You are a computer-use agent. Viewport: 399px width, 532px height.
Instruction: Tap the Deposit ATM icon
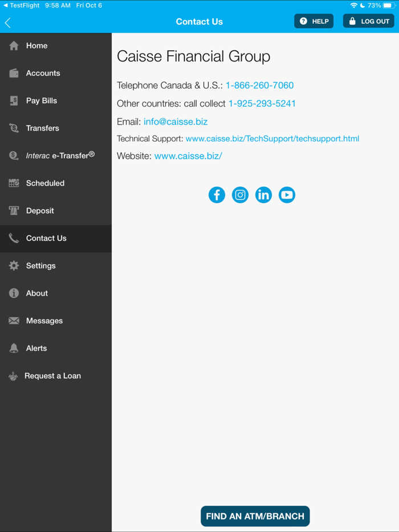coord(14,211)
